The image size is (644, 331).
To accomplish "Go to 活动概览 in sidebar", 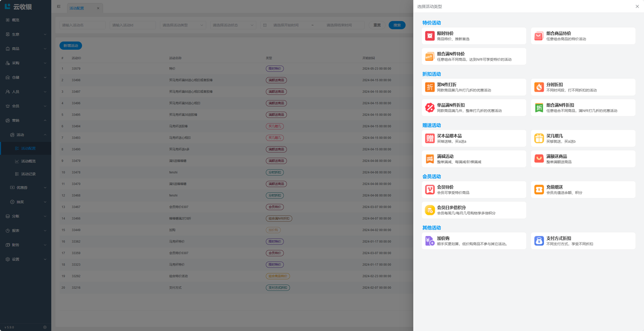I will (x=28, y=161).
